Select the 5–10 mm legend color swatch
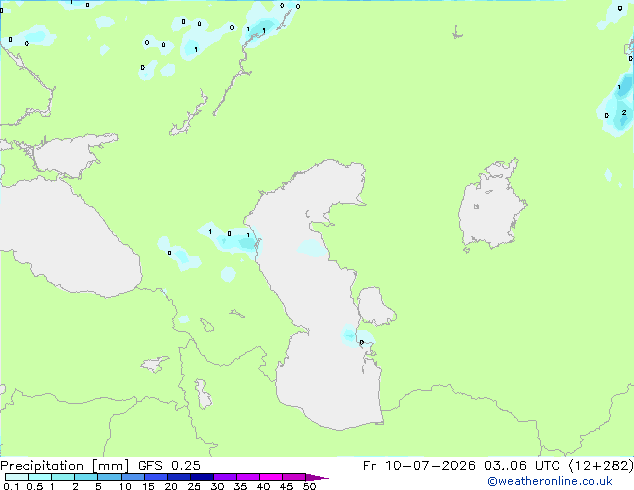The width and height of the screenshot is (634, 490). pos(109,477)
